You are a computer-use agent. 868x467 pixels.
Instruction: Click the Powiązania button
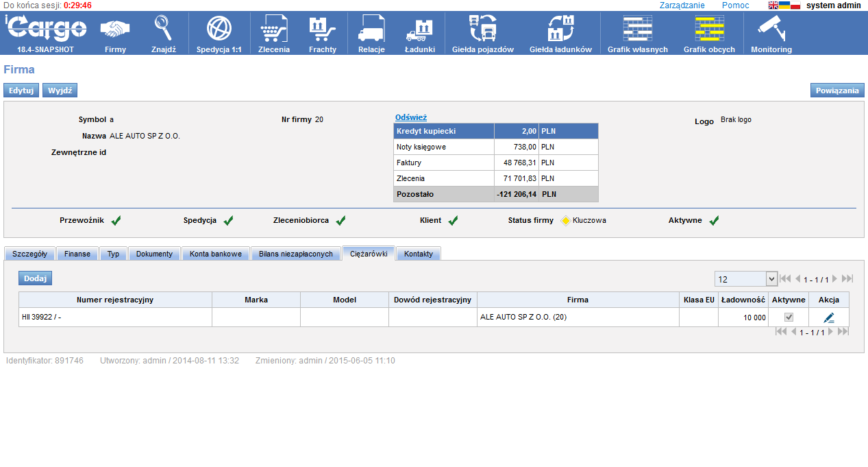click(837, 91)
